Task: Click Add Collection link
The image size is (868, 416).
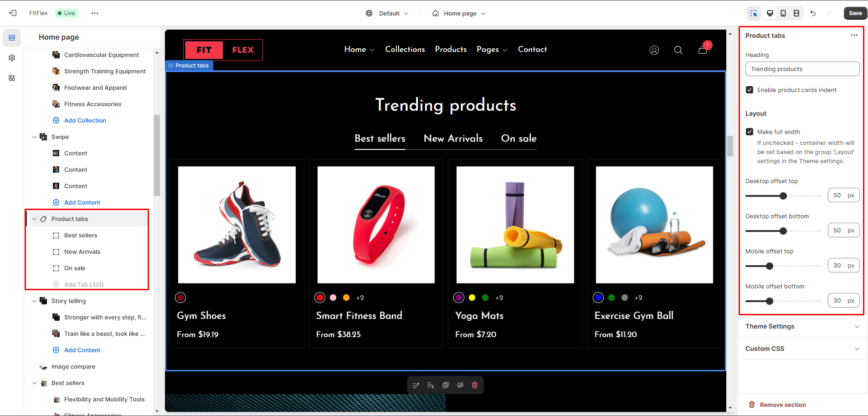Action: pos(85,121)
